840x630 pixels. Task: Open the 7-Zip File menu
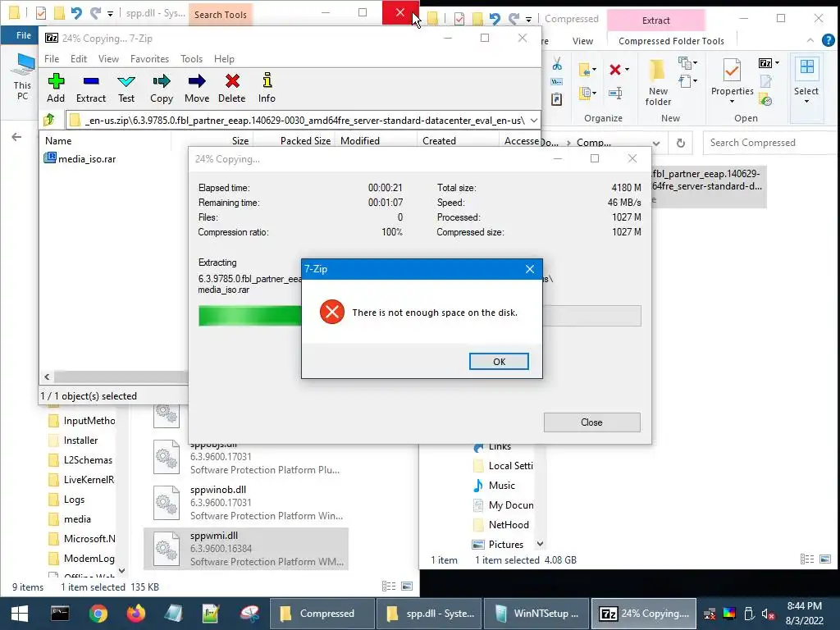52,59
